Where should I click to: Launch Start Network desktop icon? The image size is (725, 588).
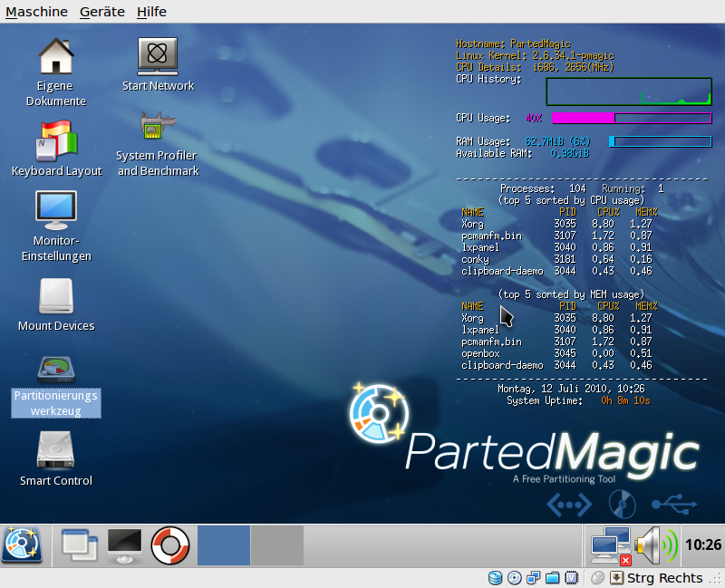pos(158,57)
